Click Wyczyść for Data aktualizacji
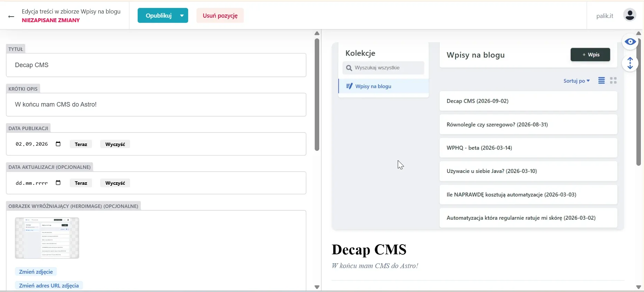644x292 pixels. (115, 183)
